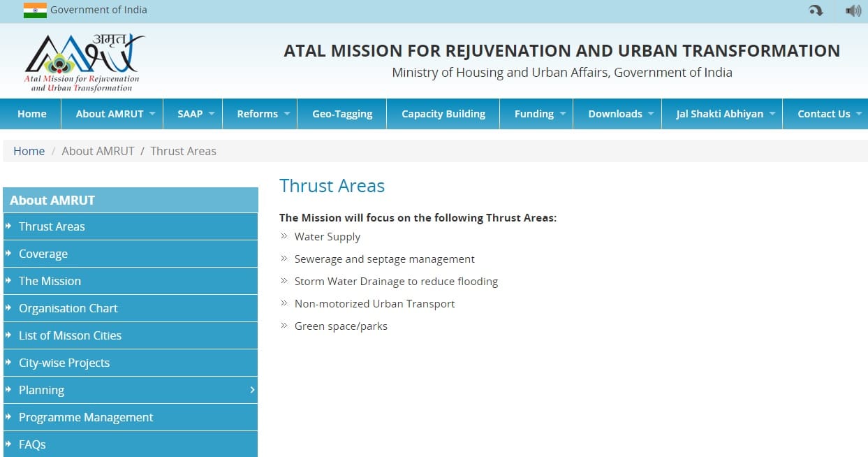Open the Reforms navigation item
868x457 pixels.
point(260,114)
